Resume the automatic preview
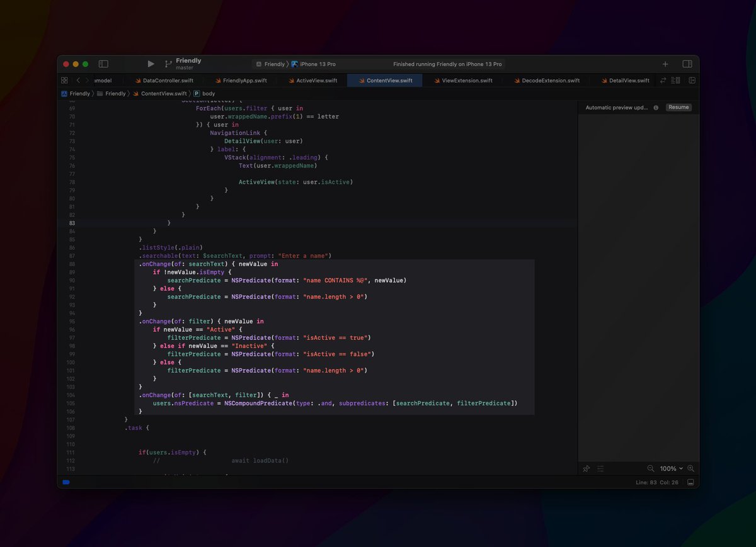The image size is (756, 547). pyautogui.click(x=679, y=108)
